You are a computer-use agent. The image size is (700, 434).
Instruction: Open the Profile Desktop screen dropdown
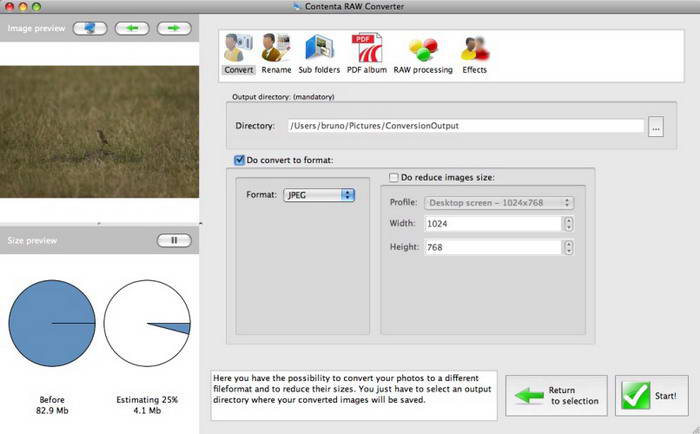click(x=499, y=203)
